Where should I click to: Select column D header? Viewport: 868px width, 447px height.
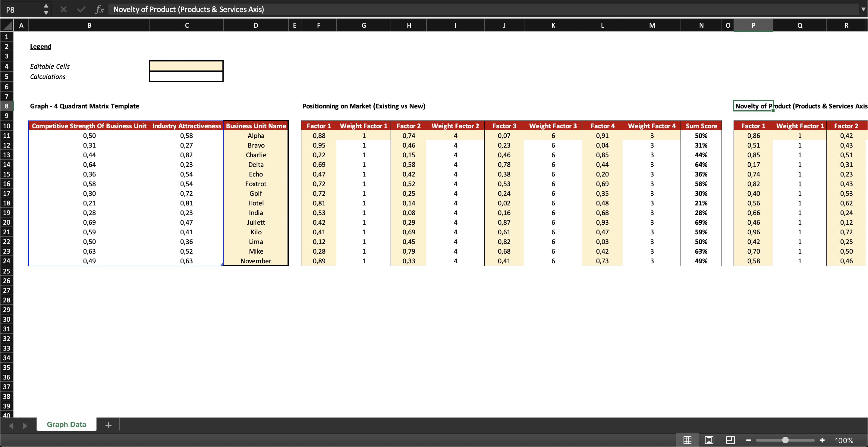[256, 25]
